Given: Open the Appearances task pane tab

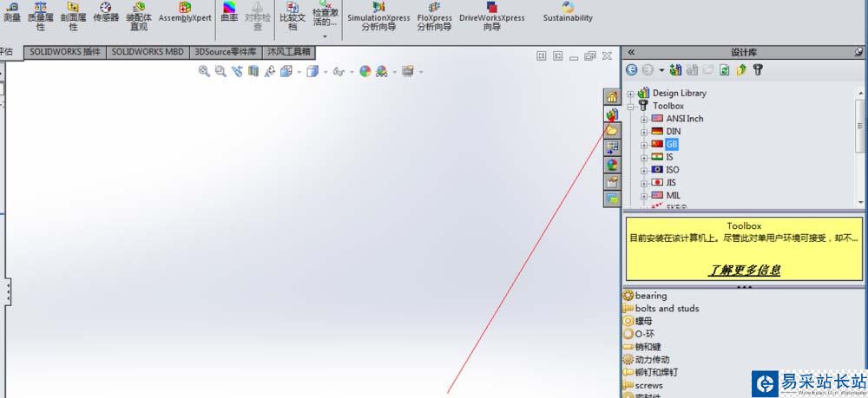Looking at the screenshot, I should (612, 165).
